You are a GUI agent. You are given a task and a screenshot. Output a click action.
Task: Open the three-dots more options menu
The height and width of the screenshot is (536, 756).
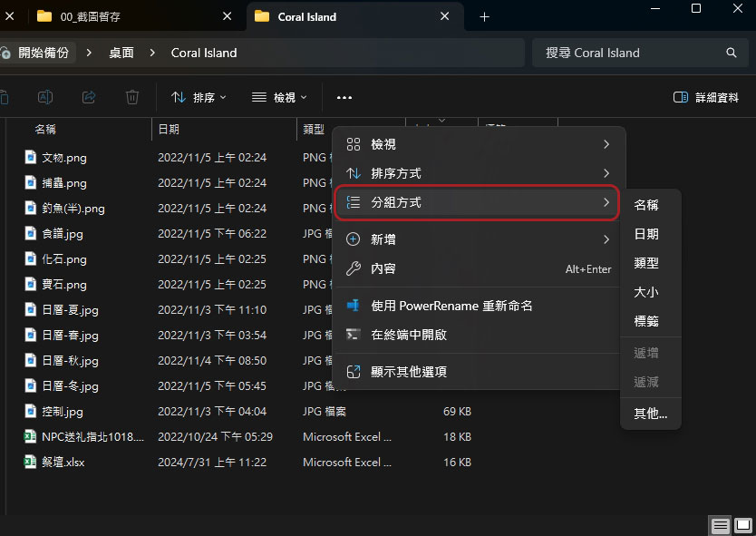coord(344,97)
